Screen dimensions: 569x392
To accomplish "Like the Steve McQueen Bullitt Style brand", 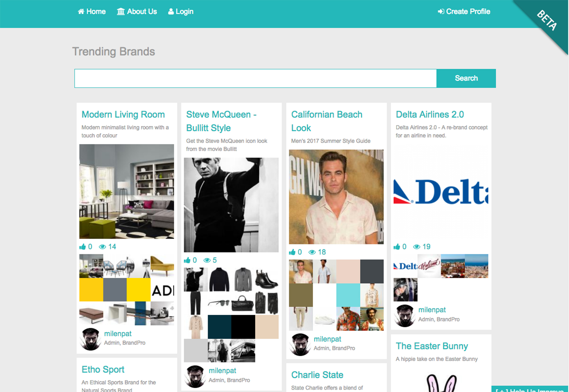I will pos(187,260).
